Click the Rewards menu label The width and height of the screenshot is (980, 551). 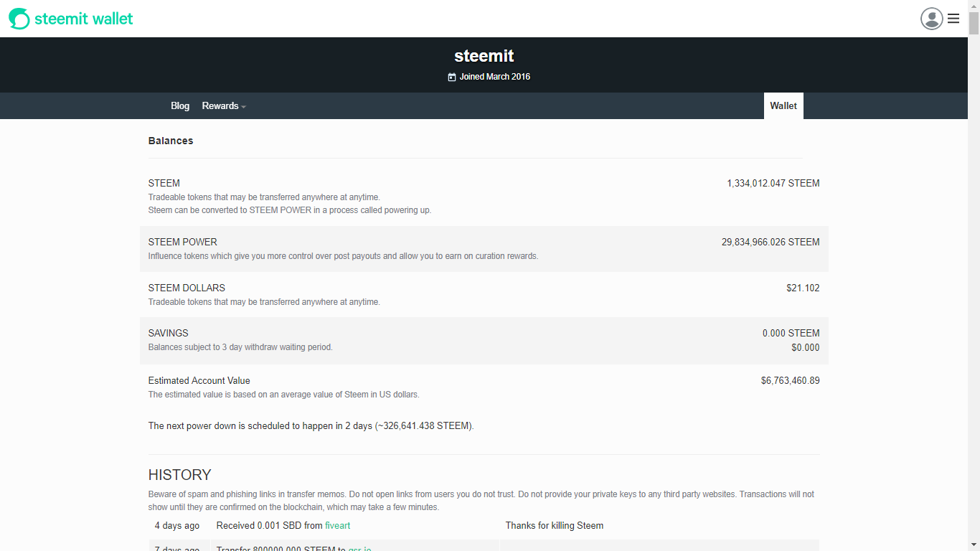coord(220,105)
